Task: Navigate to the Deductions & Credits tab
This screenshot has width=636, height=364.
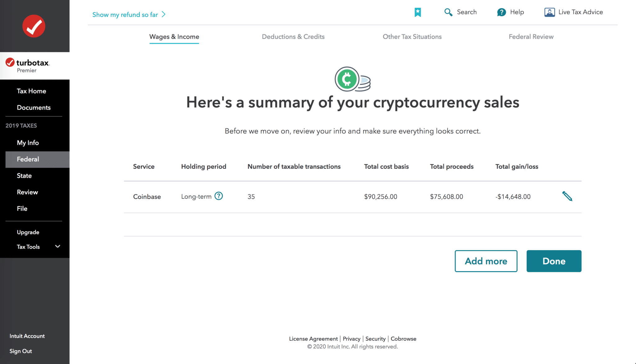Action: [x=293, y=36]
